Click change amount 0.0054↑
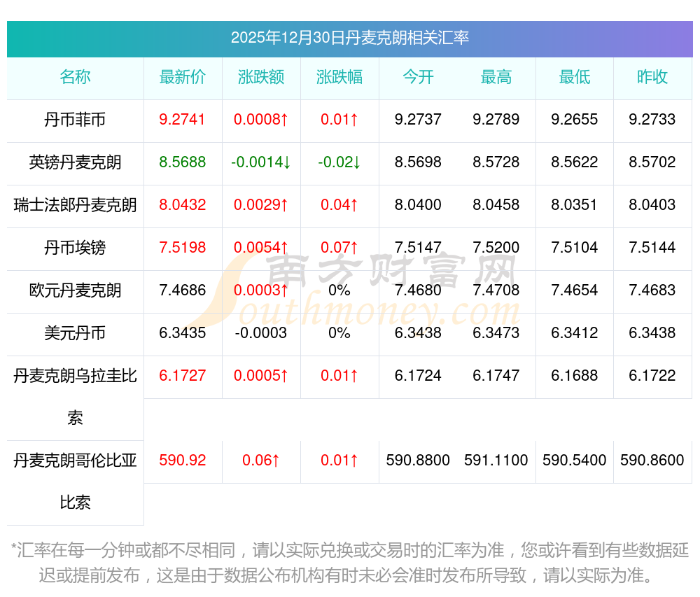The width and height of the screenshot is (700, 597). (x=261, y=247)
